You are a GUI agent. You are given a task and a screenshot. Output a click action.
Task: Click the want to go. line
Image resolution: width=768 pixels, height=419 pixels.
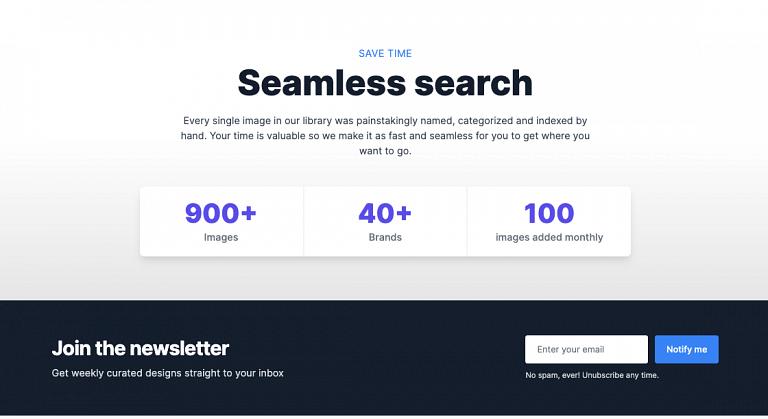[385, 151]
